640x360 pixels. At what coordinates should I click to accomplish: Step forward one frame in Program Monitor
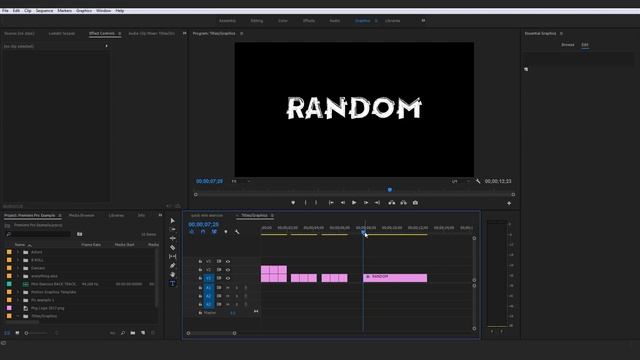[366, 202]
